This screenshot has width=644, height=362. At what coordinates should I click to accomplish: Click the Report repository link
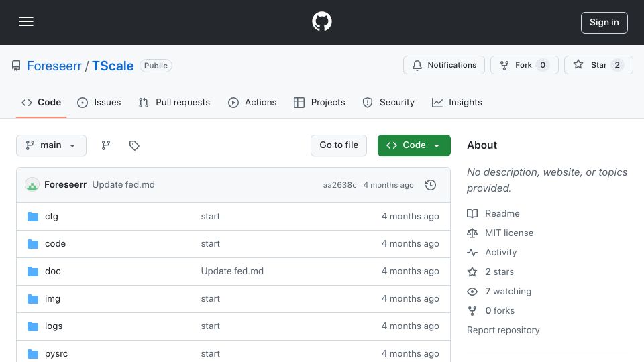tap(503, 330)
